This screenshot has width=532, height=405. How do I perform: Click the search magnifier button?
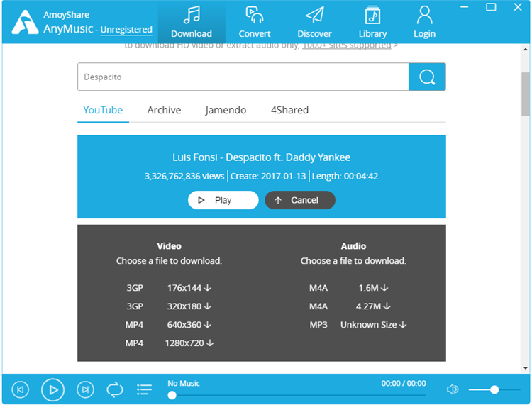427,77
